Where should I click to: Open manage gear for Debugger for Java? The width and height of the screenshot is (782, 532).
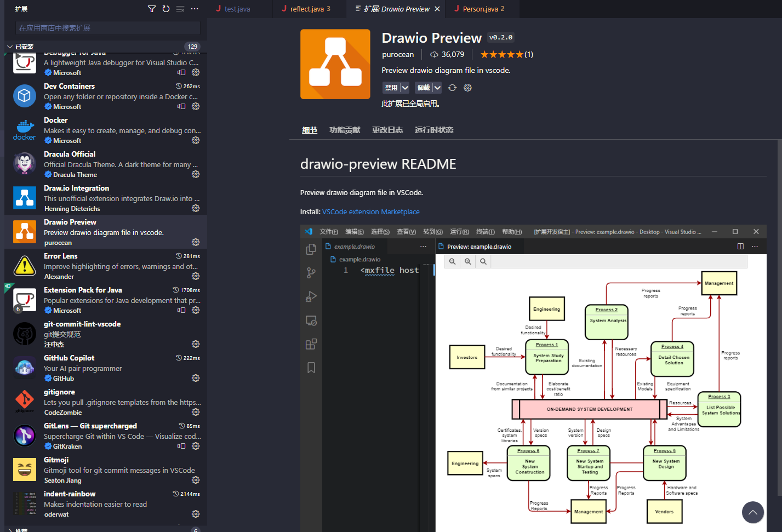click(196, 72)
